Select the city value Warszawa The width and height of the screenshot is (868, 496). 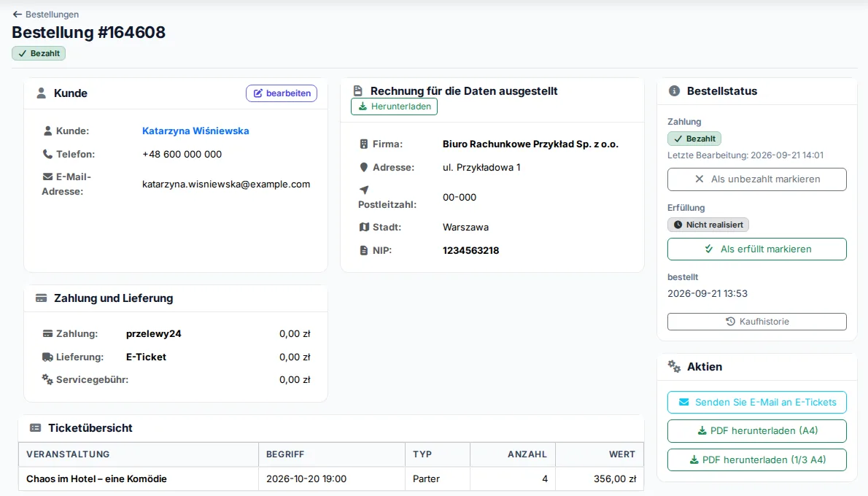[465, 227]
